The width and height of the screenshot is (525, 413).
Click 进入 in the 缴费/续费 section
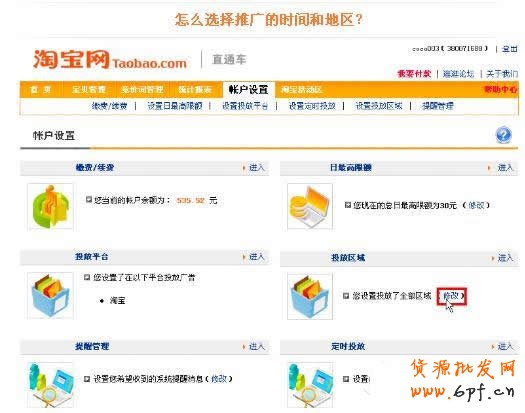(x=256, y=167)
